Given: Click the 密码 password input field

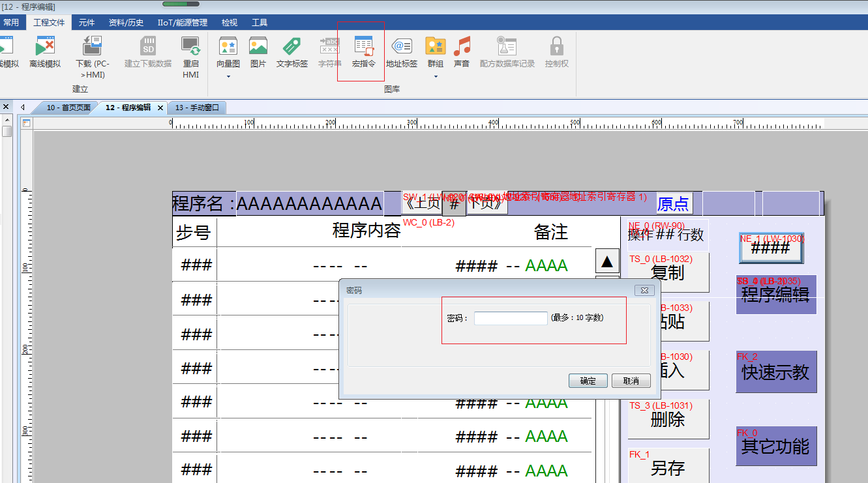Looking at the screenshot, I should pyautogui.click(x=510, y=318).
